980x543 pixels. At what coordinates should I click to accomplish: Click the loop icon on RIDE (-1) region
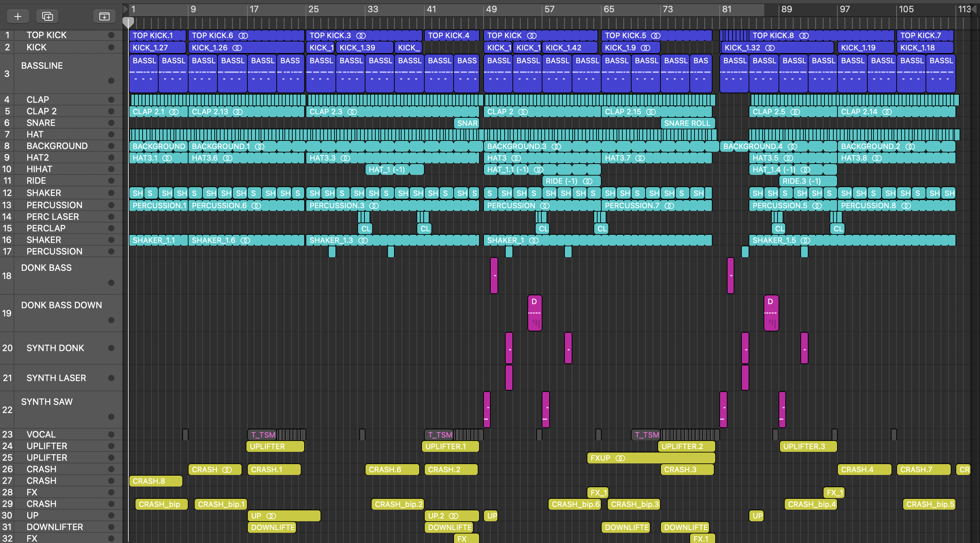pyautogui.click(x=587, y=181)
